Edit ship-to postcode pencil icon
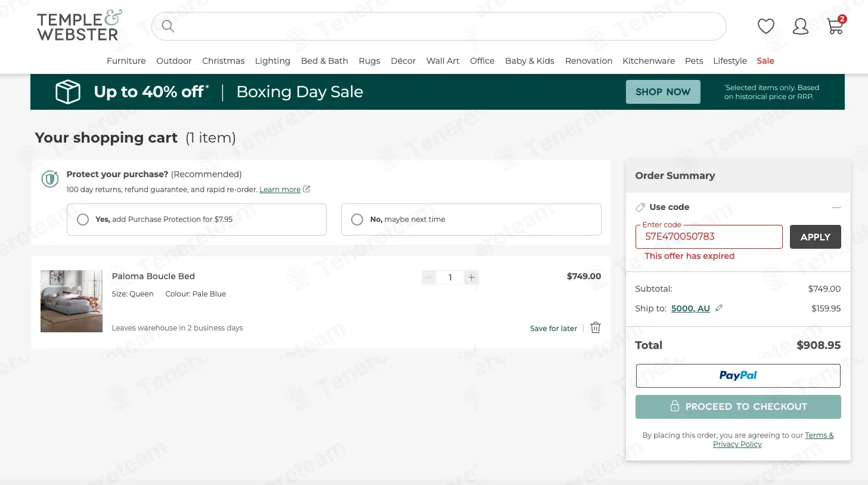Viewport: 868px width, 485px height. (719, 308)
